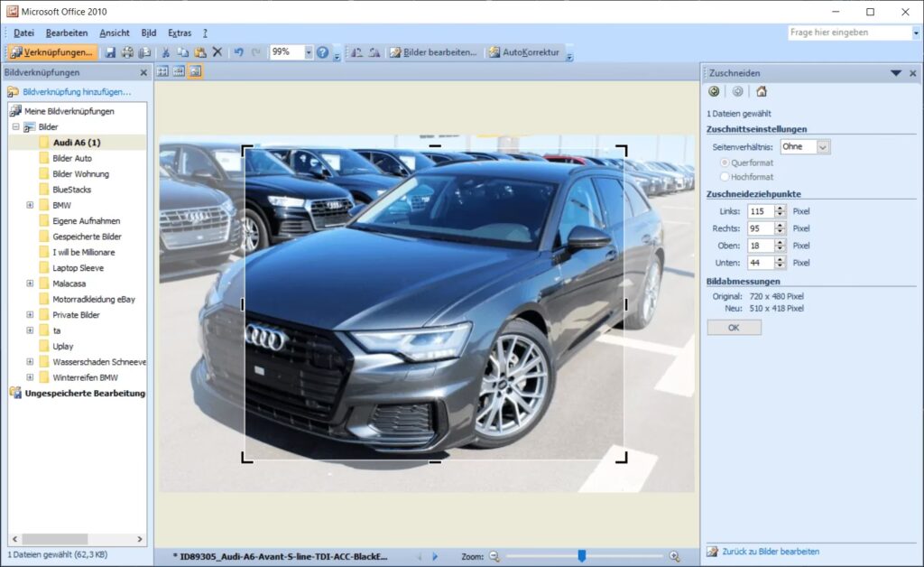This screenshot has height=567, width=924.
Task: Open the Extras menu
Action: tap(180, 33)
